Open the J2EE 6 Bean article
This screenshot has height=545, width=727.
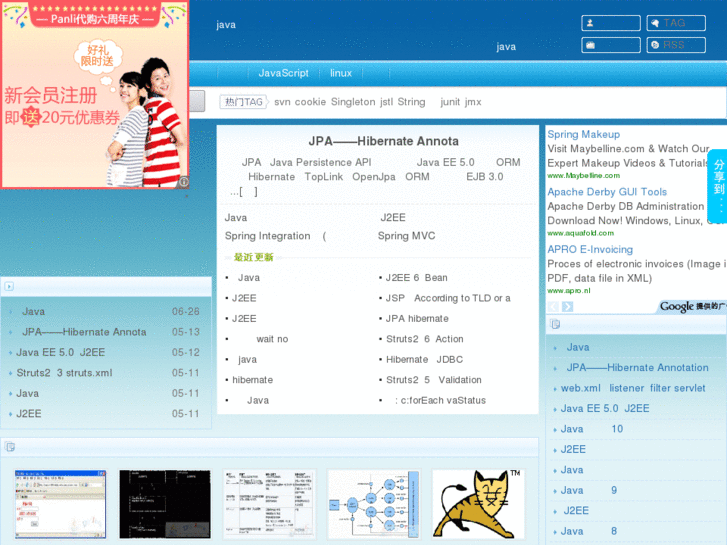[416, 277]
